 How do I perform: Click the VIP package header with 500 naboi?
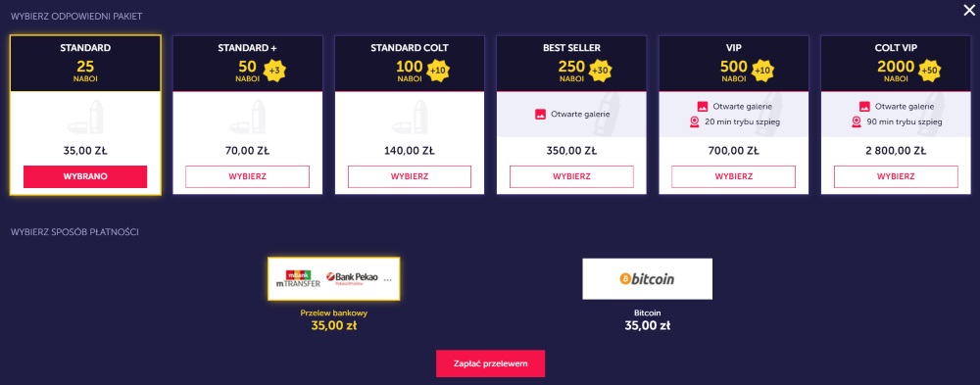[x=734, y=64]
